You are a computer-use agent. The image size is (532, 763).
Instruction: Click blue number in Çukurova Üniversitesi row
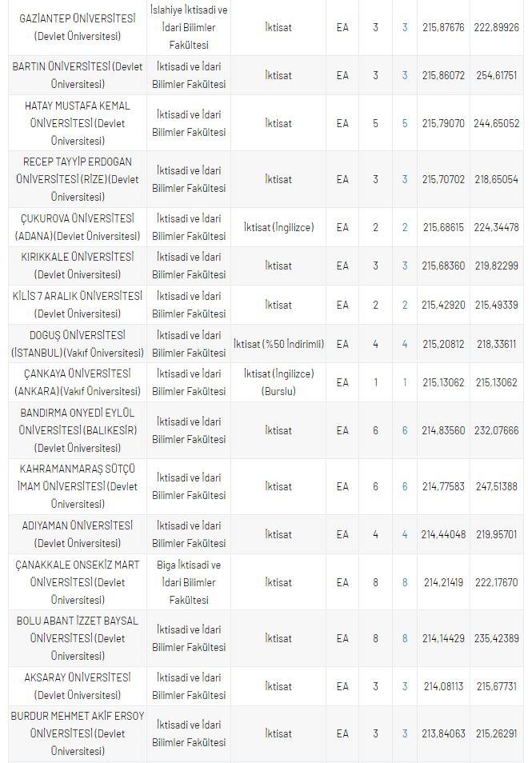(405, 227)
